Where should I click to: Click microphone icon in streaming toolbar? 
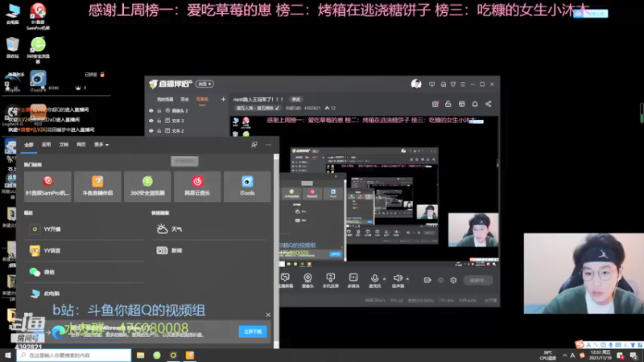(374, 279)
